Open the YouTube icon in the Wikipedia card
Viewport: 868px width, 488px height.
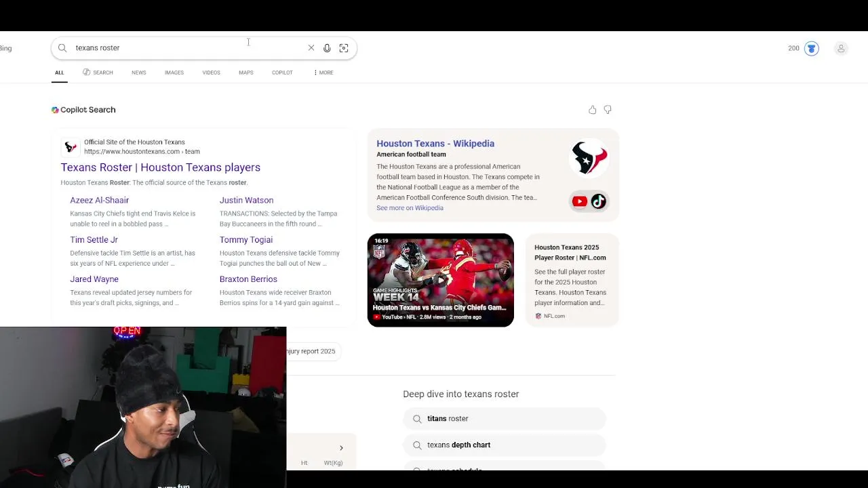click(x=579, y=201)
